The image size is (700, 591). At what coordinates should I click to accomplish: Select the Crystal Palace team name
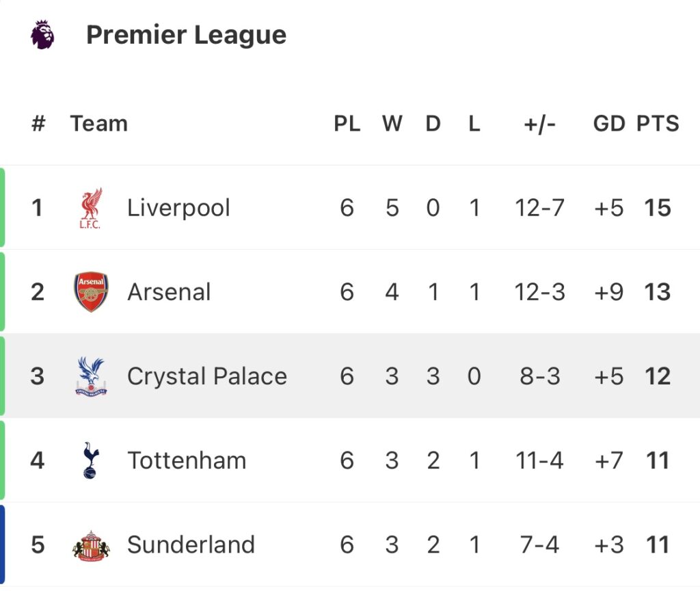(206, 376)
